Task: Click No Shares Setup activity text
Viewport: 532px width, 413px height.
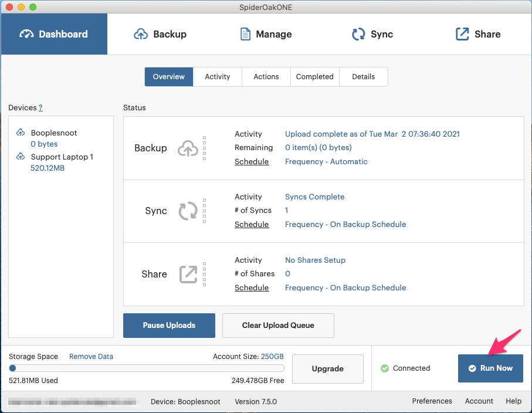Action: 315,260
